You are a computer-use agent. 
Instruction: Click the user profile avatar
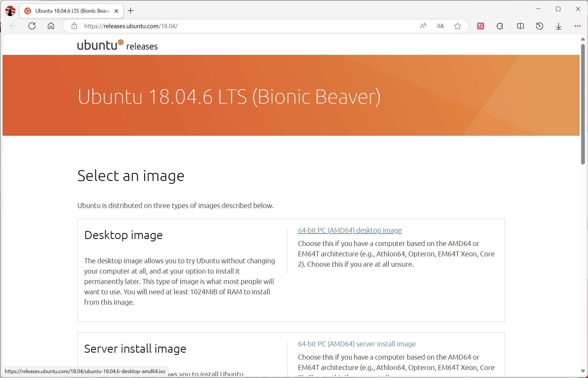point(10,11)
